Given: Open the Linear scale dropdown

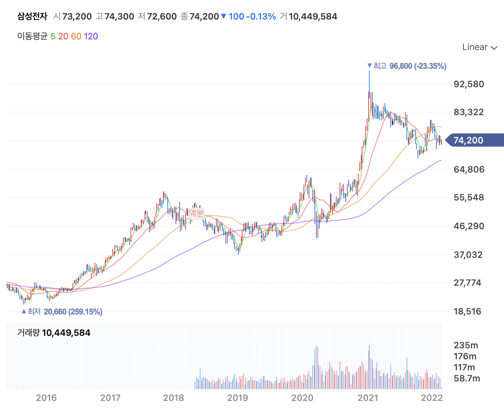Looking at the screenshot, I should [x=479, y=47].
